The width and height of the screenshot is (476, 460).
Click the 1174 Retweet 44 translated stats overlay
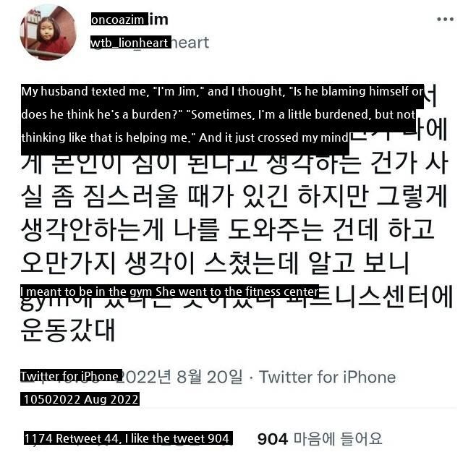click(129, 438)
